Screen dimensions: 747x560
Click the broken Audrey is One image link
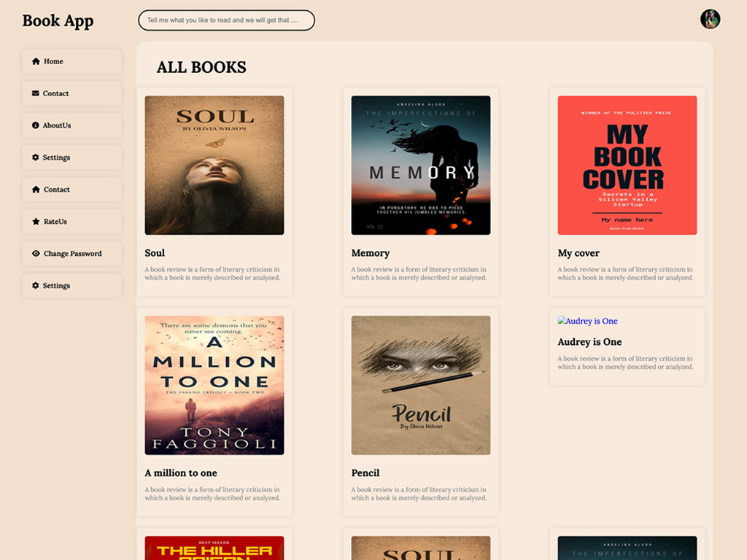tap(588, 321)
